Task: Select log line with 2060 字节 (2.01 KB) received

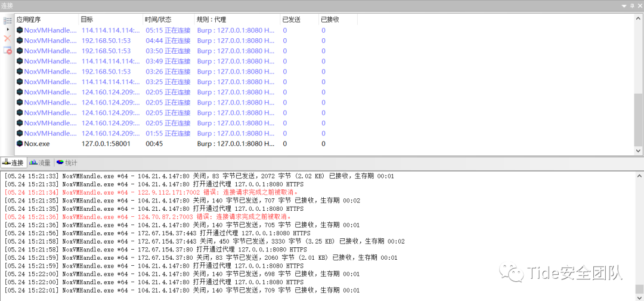Action: click(201, 257)
